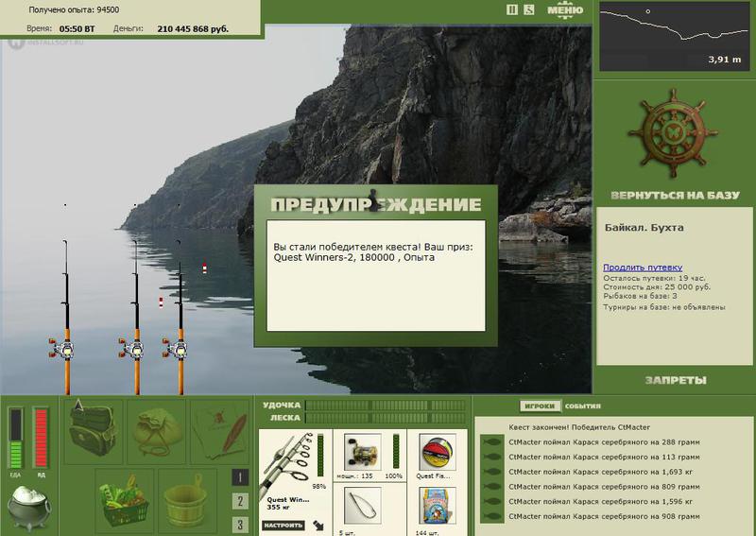
Task: Open the МЕНЮ game menu
Action: 565,10
